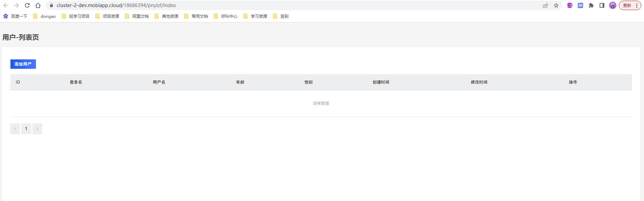Go to previous page in pagination
Image resolution: width=644 pixels, height=201 pixels.
[x=15, y=129]
